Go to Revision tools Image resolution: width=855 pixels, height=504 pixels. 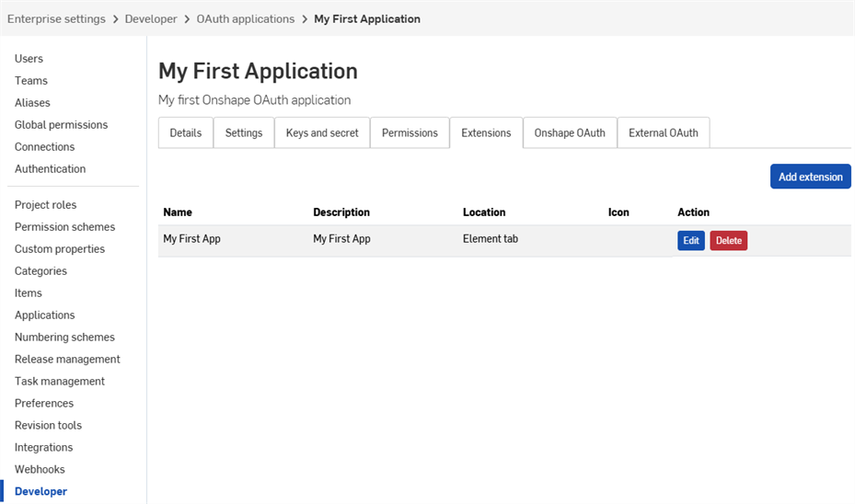(x=48, y=426)
